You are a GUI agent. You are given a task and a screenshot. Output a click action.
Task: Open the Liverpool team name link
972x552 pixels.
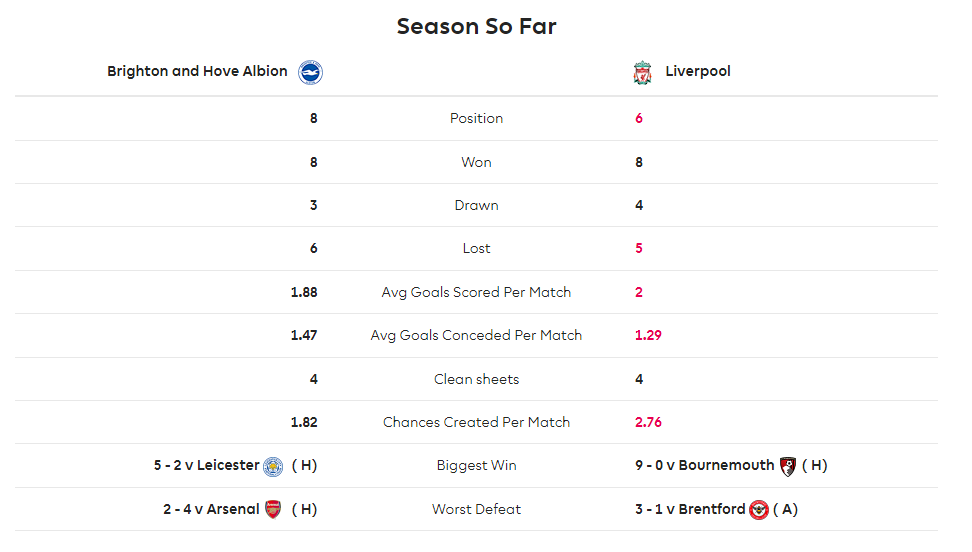pyautogui.click(x=697, y=71)
